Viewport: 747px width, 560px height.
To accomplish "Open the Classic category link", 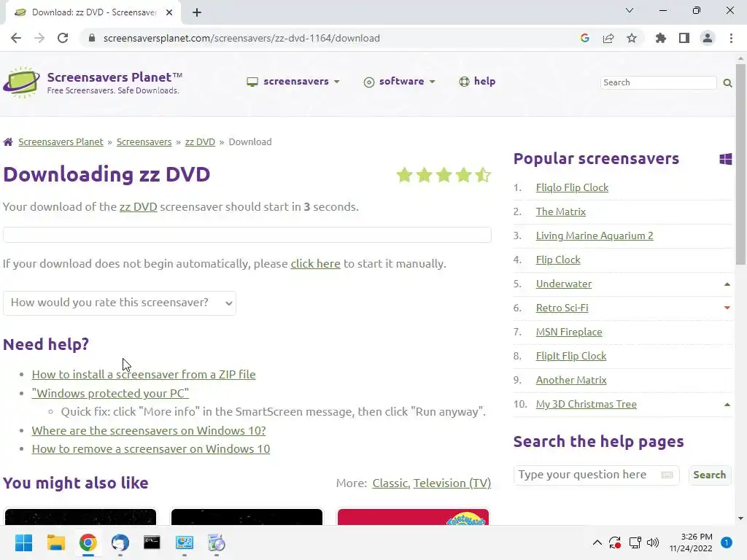I will [x=390, y=483].
